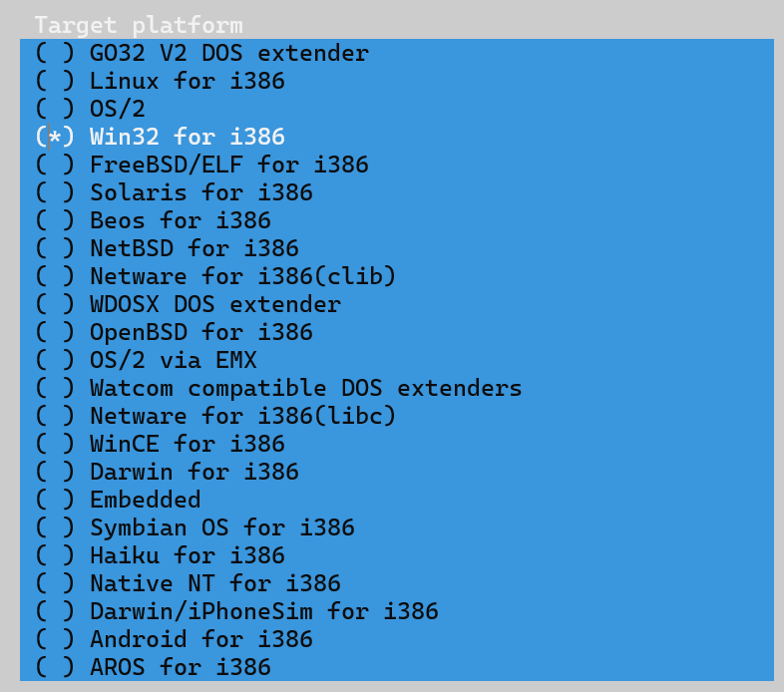The image size is (784, 692).
Task: Choose Beos for i386
Action: coord(153,221)
